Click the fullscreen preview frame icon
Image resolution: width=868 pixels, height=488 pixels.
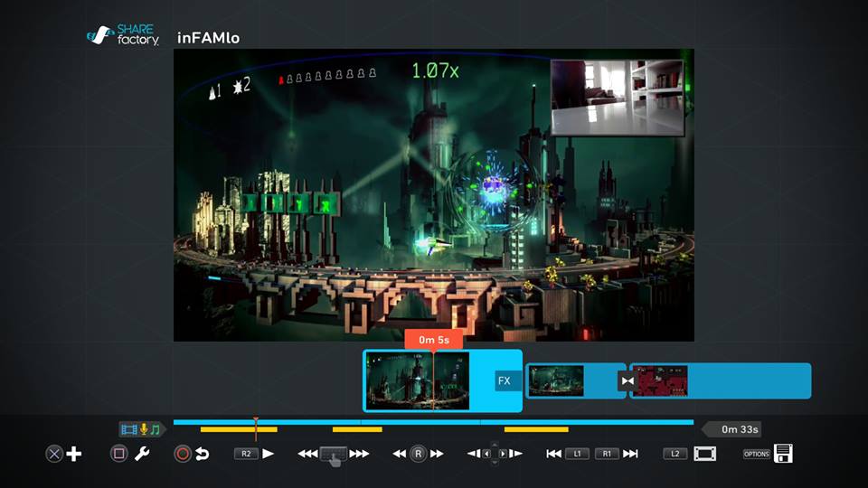704,454
